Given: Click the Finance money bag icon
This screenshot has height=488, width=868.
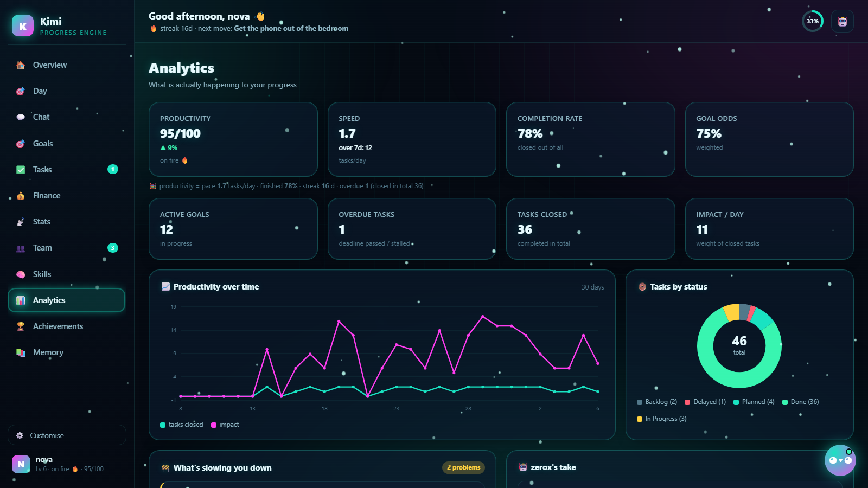Looking at the screenshot, I should click(21, 196).
